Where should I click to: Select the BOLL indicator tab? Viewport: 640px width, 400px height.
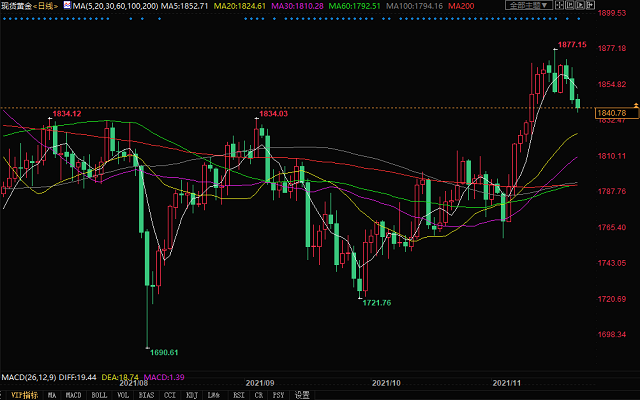(x=100, y=395)
